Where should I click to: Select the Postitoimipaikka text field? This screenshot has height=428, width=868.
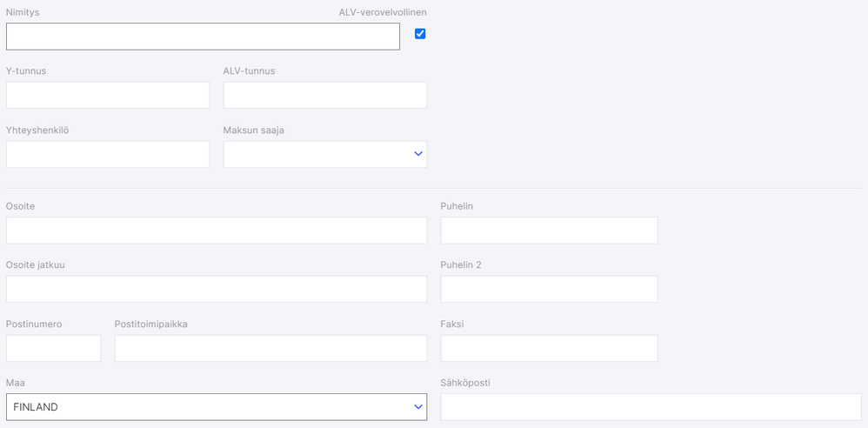[x=270, y=348]
